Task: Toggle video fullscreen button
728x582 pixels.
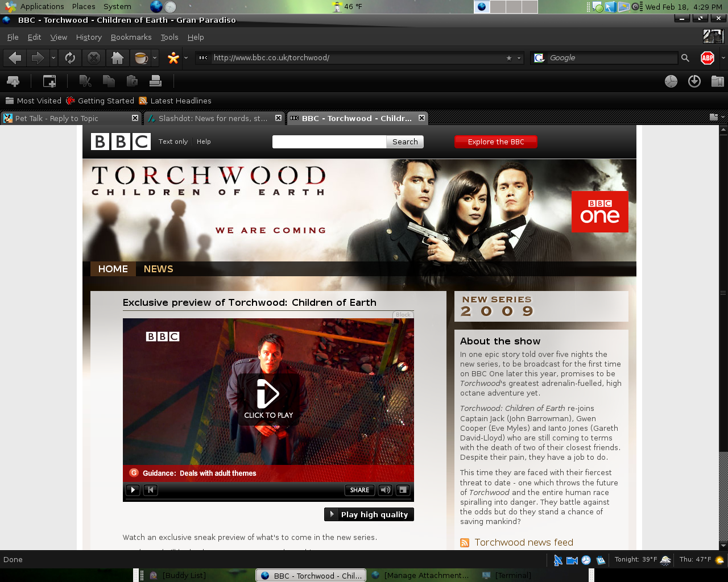Action: click(x=403, y=490)
